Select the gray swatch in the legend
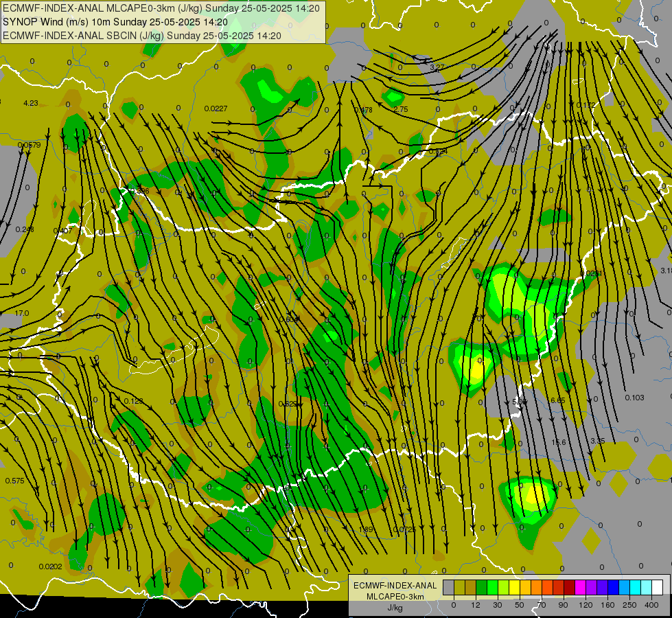The width and height of the screenshot is (672, 618). click(x=448, y=588)
